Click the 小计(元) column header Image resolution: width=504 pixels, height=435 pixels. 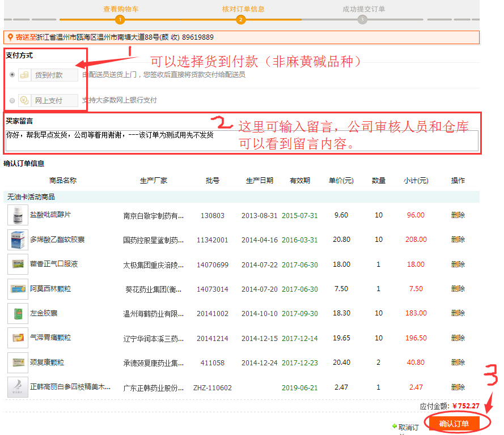[416, 181]
